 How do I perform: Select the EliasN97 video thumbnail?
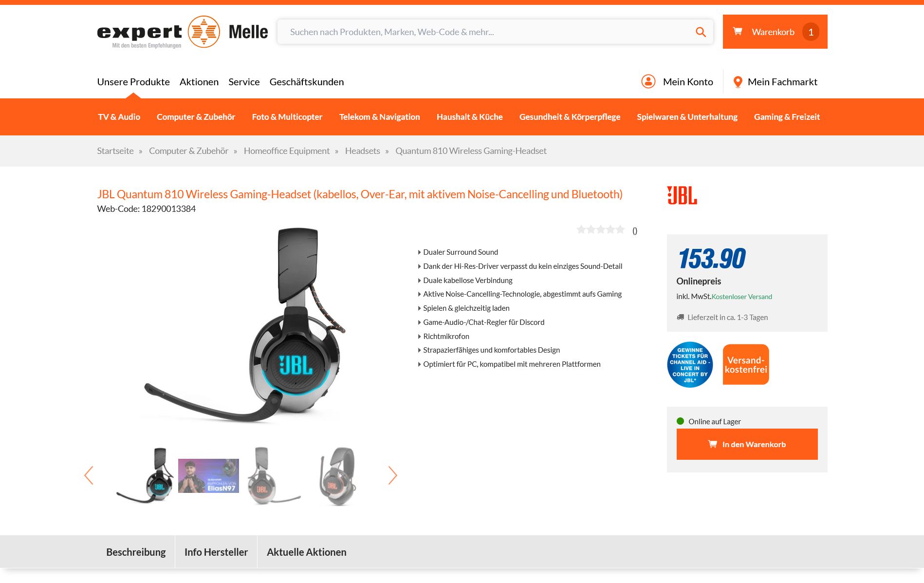208,476
